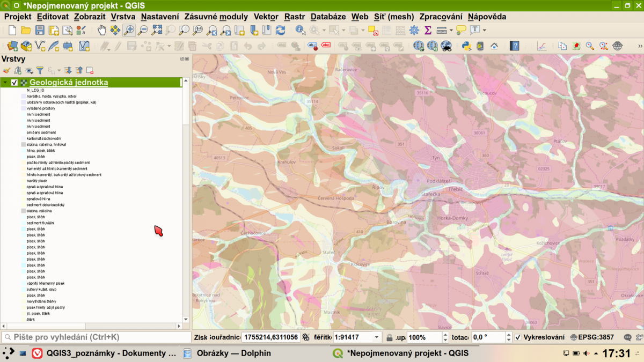Open the Vektor menu
The height and width of the screenshot is (362, 644).
coord(266,17)
